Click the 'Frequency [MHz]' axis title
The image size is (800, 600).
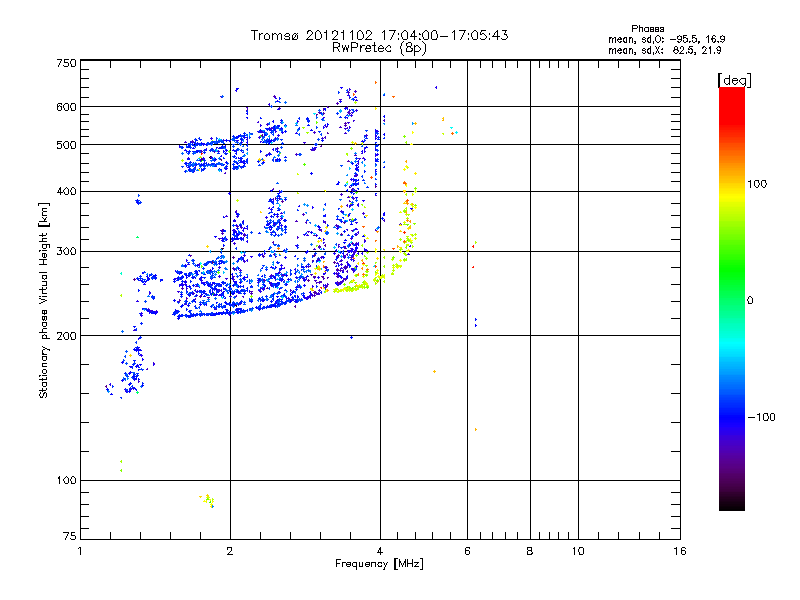pos(379,564)
